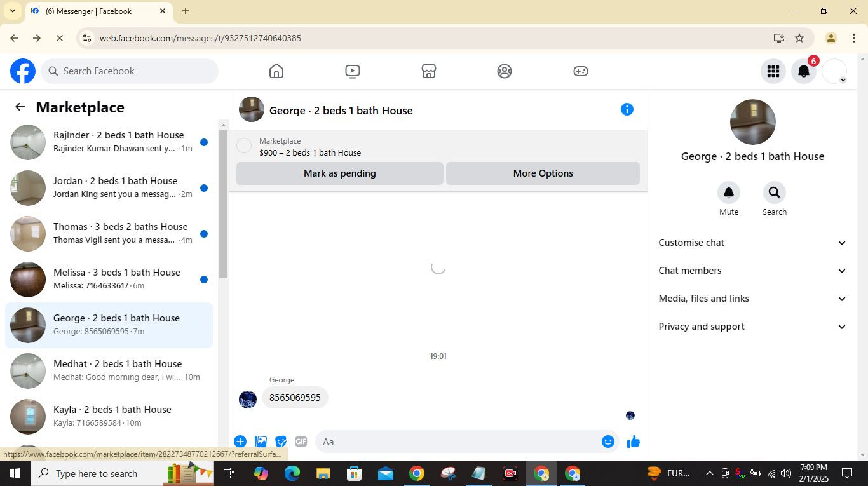The height and width of the screenshot is (486, 868).
Task: Open Microsoft Edge from taskbar
Action: (292, 473)
